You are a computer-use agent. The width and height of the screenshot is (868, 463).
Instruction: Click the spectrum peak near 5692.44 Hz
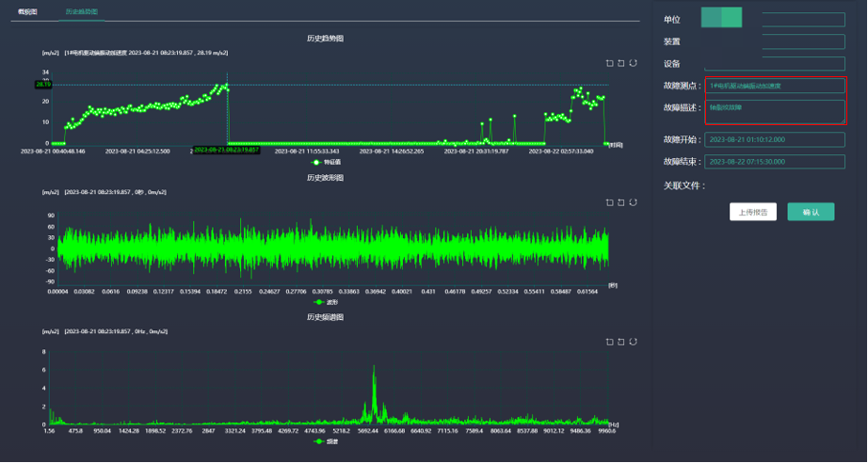pyautogui.click(x=374, y=366)
